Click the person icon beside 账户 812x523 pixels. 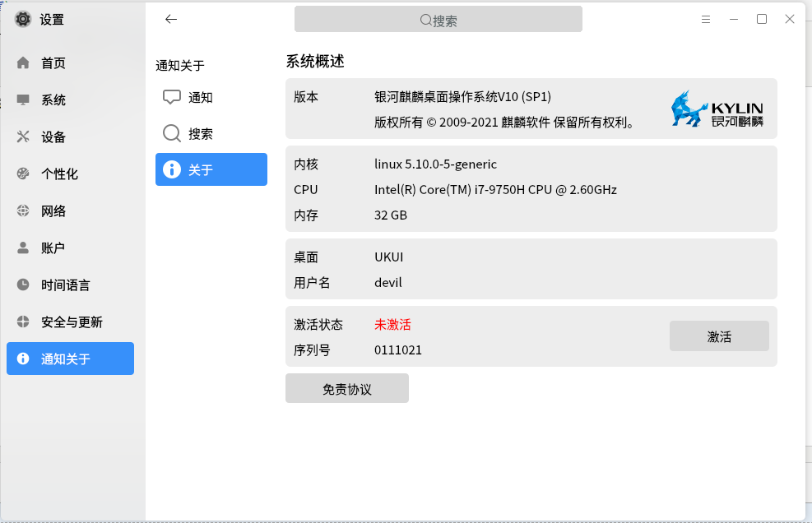coord(23,248)
